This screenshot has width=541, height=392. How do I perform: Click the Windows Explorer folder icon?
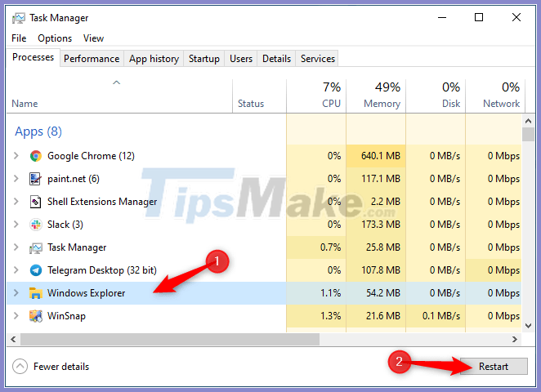coord(35,293)
